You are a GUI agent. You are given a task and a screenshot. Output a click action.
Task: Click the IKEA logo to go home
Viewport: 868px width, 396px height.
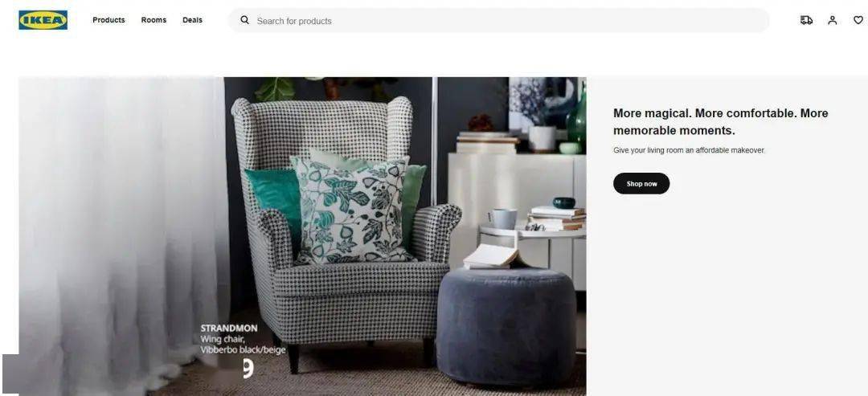tap(43, 20)
